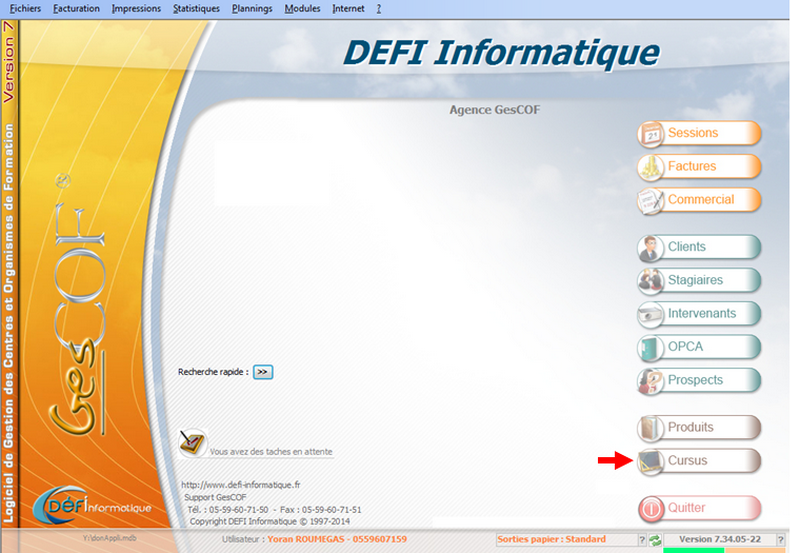The image size is (790, 553).
Task: Open the Plannings menu
Action: (x=252, y=8)
